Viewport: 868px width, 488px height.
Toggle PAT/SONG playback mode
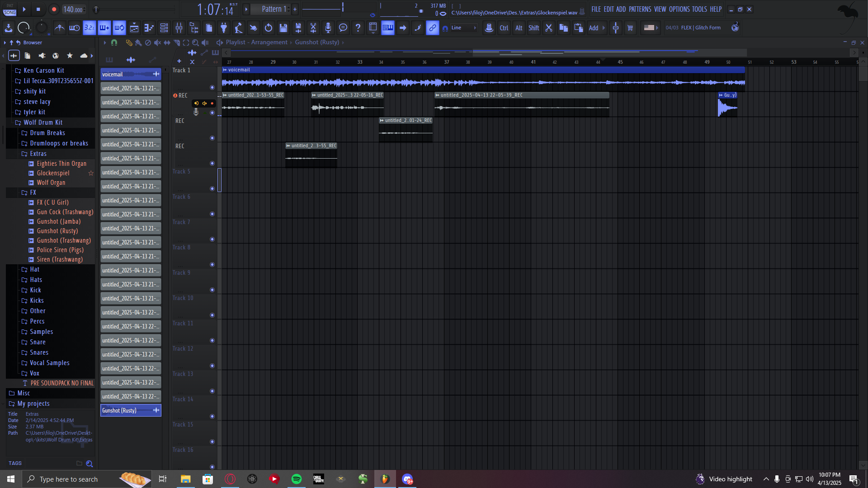click(x=9, y=9)
